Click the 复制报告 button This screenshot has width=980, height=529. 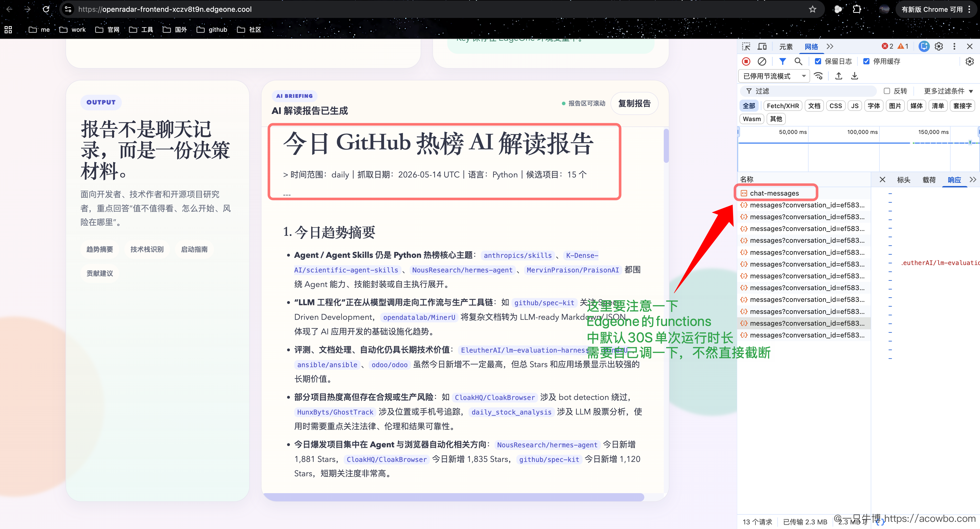(634, 103)
